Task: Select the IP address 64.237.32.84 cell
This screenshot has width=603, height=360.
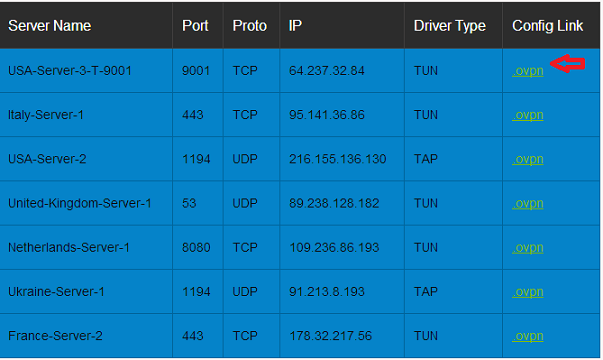Action: (x=342, y=71)
